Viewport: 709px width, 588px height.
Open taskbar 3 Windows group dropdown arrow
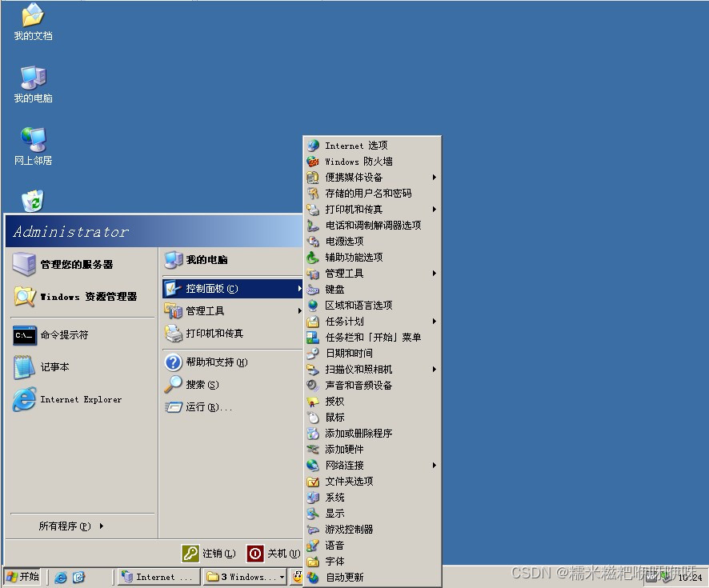[x=282, y=577]
